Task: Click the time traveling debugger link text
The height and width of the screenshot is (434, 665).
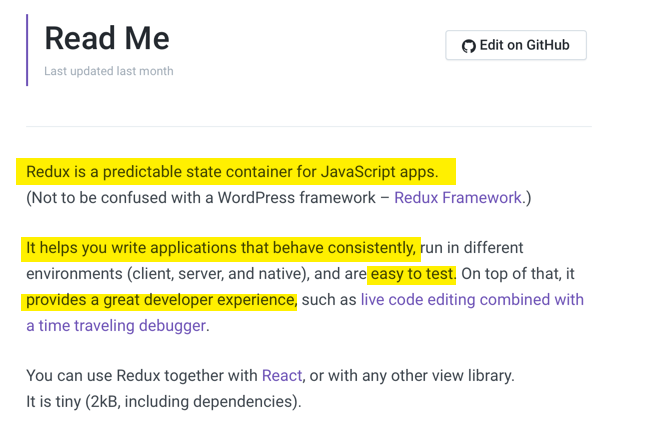Action: (116, 326)
